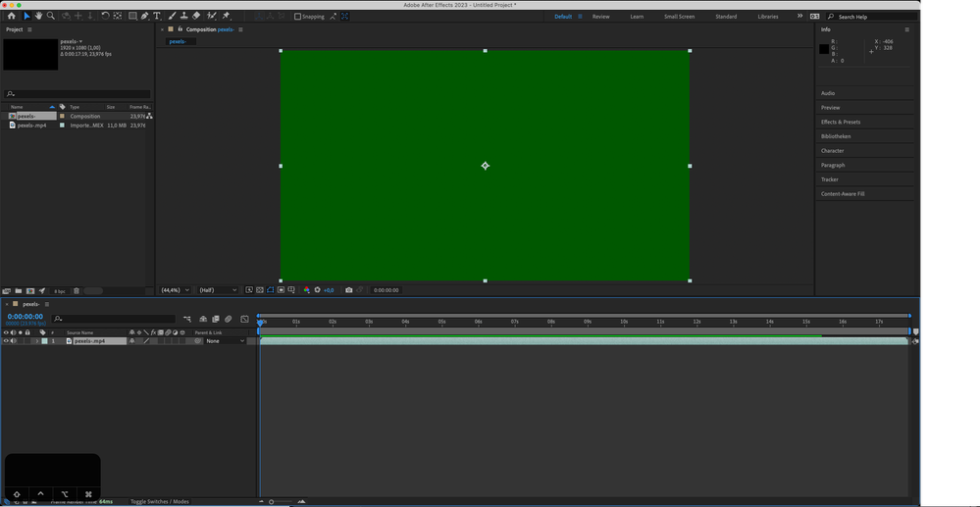Screen dimensions: 980x507
Task: Click the Interpret Footage icon in Project panel
Action: [x=7, y=290]
